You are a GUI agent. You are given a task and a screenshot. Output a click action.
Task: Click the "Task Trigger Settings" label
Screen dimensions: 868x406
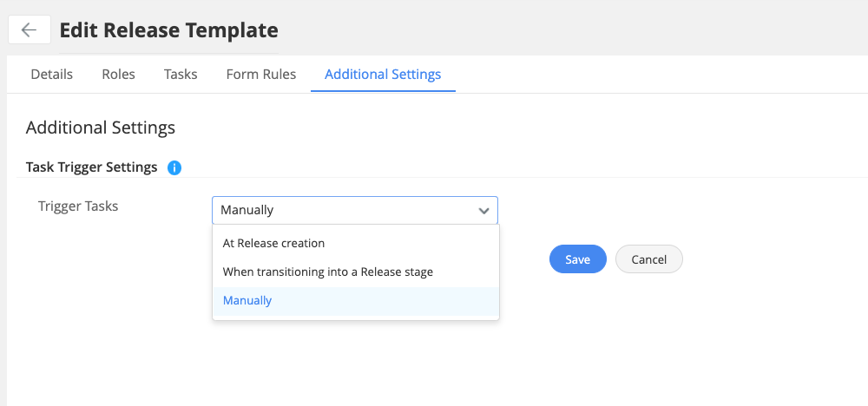coord(91,167)
